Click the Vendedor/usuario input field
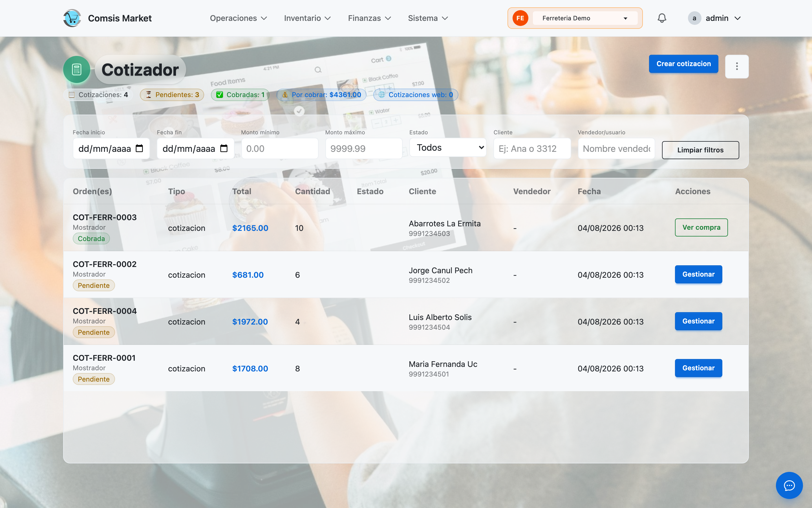Image resolution: width=812 pixels, height=508 pixels. point(616,148)
